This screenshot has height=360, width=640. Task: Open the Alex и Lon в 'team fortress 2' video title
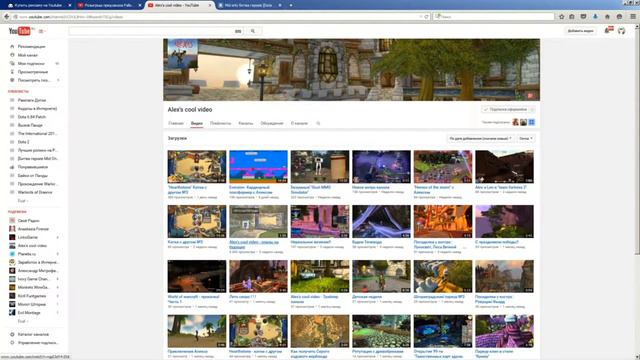(501, 187)
